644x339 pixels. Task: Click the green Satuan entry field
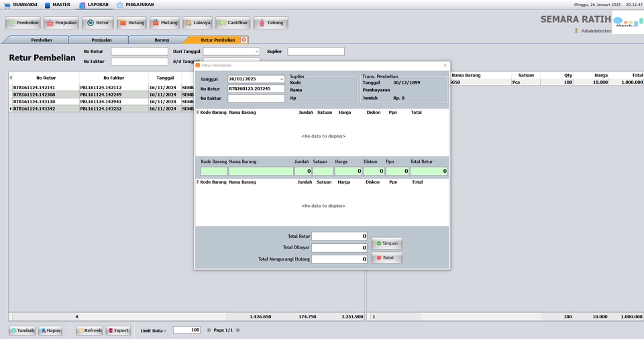pos(323,171)
